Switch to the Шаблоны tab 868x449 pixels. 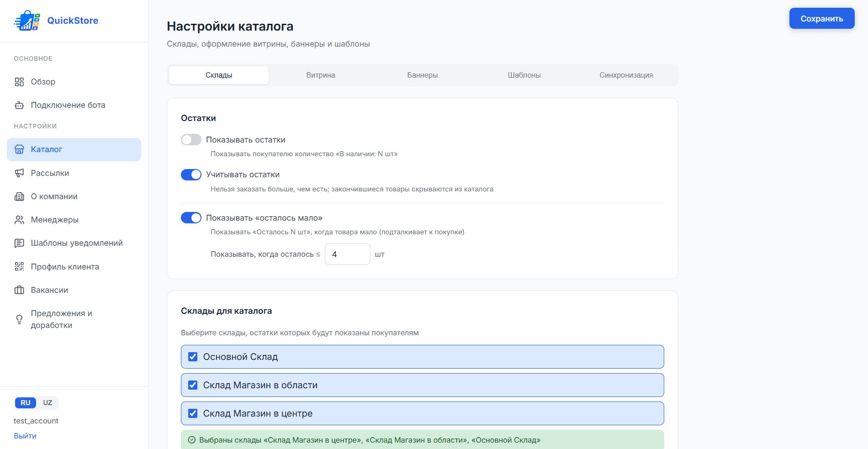(x=524, y=75)
